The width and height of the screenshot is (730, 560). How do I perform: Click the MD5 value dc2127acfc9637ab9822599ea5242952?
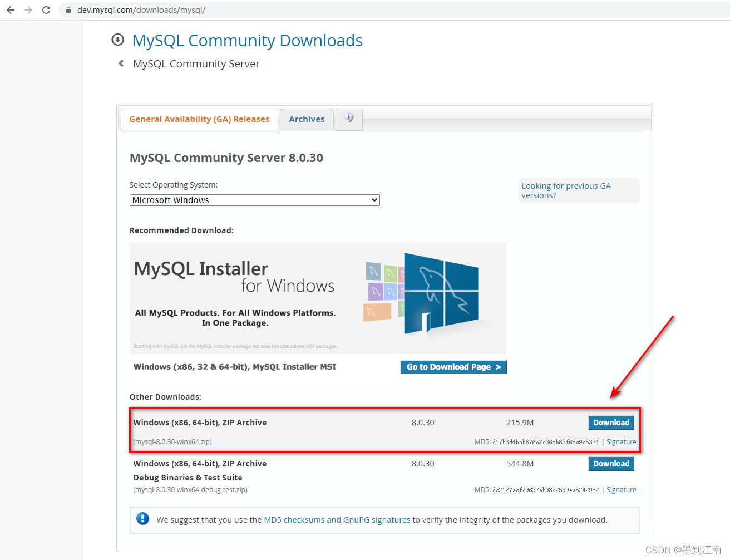pyautogui.click(x=546, y=490)
